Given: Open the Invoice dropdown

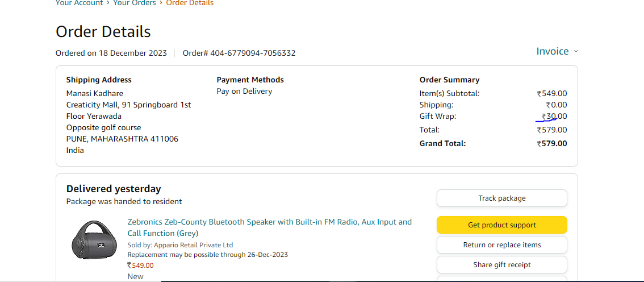Looking at the screenshot, I should point(557,51).
